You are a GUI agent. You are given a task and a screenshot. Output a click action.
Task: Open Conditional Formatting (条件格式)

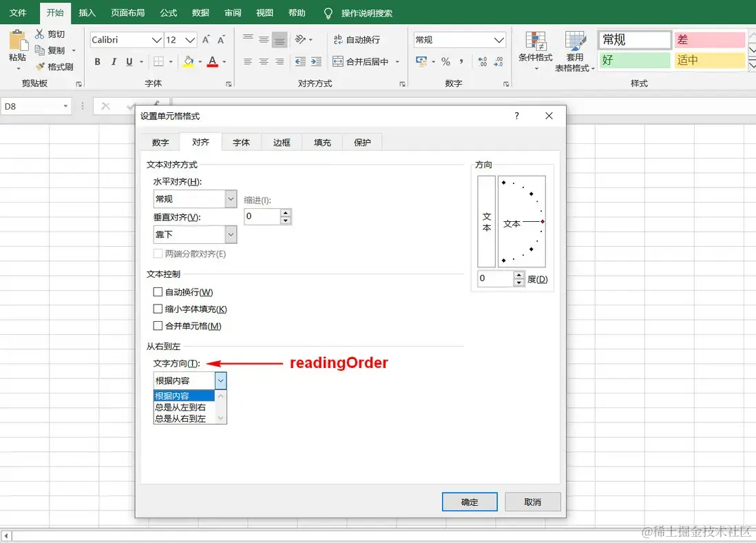535,50
